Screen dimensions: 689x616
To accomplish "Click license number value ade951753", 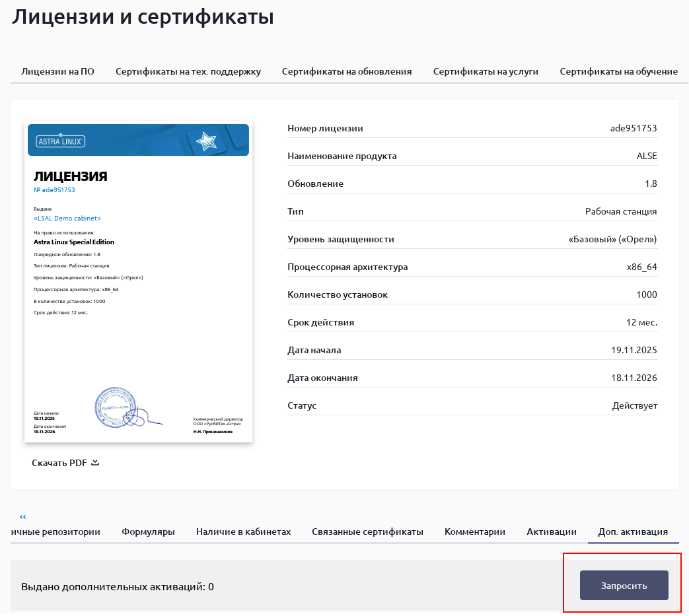I will pyautogui.click(x=634, y=128).
